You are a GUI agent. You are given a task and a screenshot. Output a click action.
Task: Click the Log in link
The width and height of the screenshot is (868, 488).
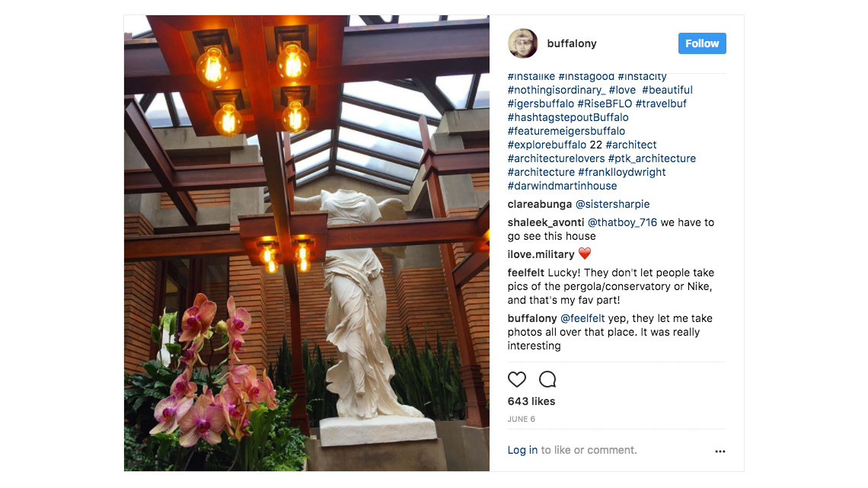pos(522,450)
